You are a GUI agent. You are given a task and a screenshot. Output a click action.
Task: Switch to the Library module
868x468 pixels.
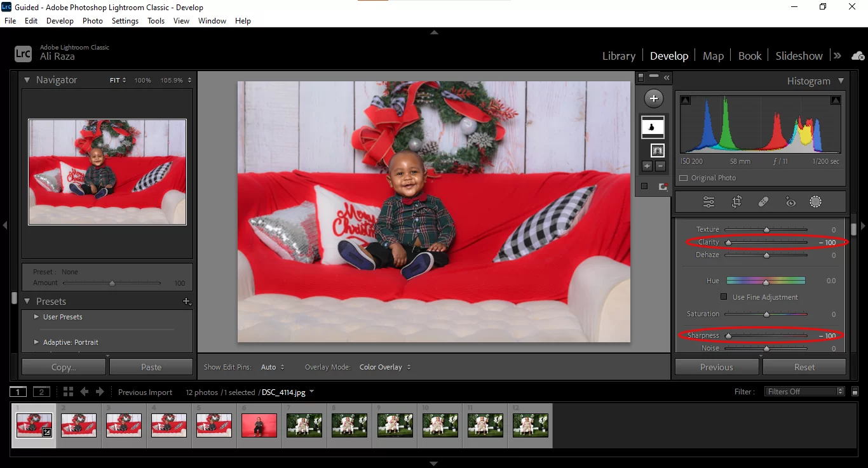(x=619, y=56)
